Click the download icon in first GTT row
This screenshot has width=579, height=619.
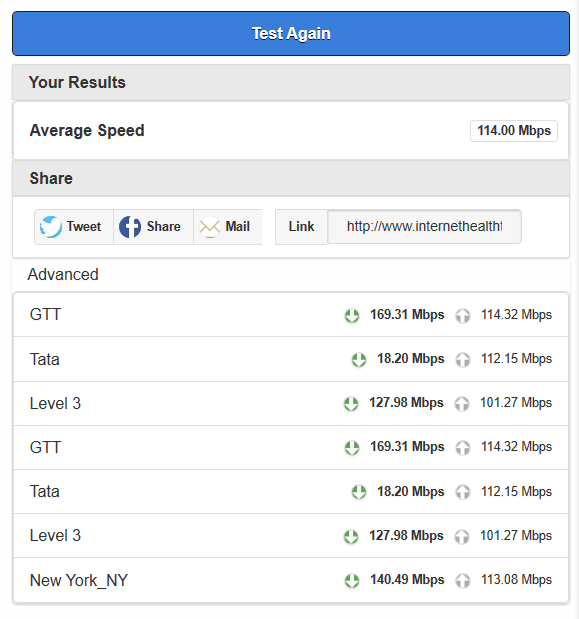[352, 315]
